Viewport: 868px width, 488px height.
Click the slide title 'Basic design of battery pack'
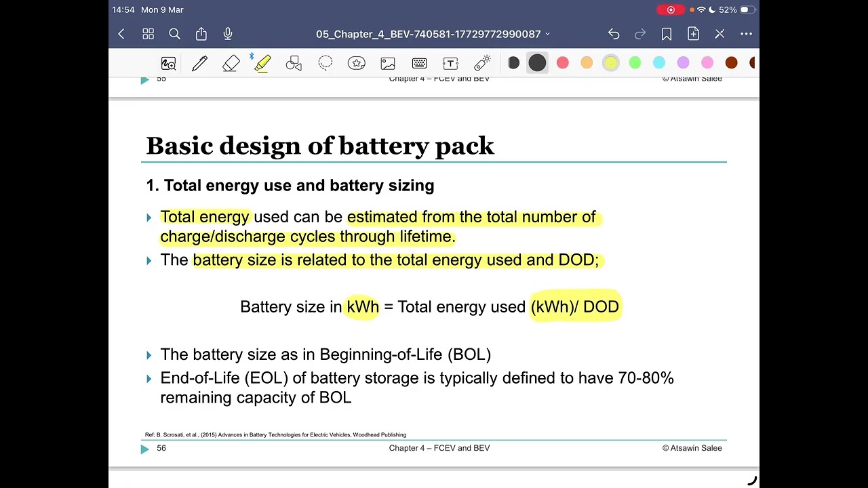(320, 146)
